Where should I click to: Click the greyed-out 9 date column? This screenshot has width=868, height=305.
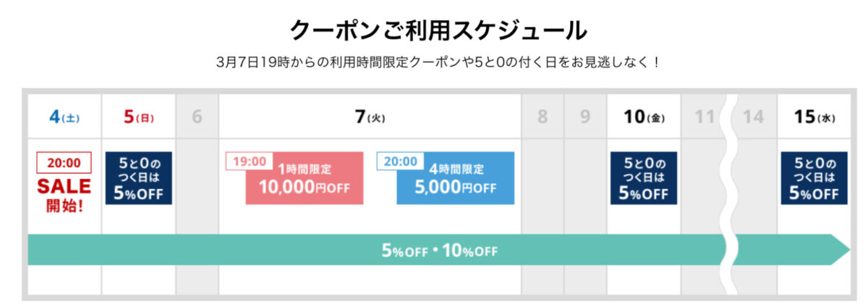[585, 117]
